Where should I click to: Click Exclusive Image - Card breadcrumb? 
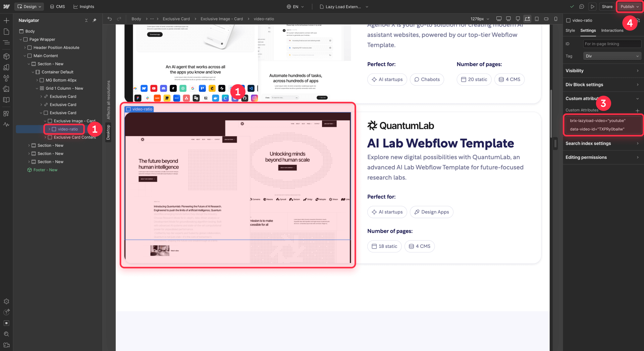coord(222,19)
